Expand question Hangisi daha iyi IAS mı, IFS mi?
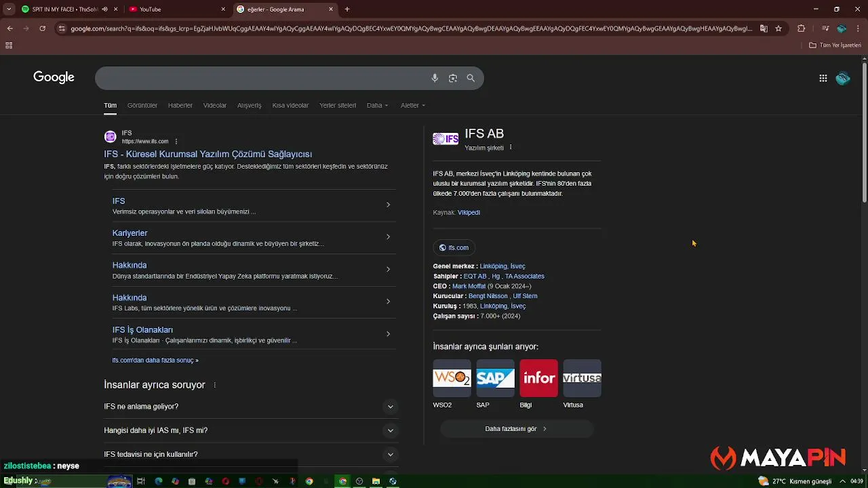Viewport: 868px width, 488px height. 390,430
